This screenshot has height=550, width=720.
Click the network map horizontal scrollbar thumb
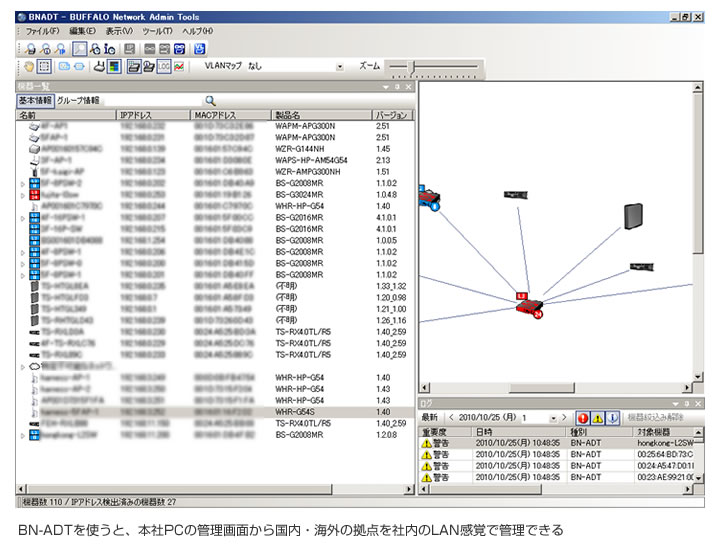[542, 388]
